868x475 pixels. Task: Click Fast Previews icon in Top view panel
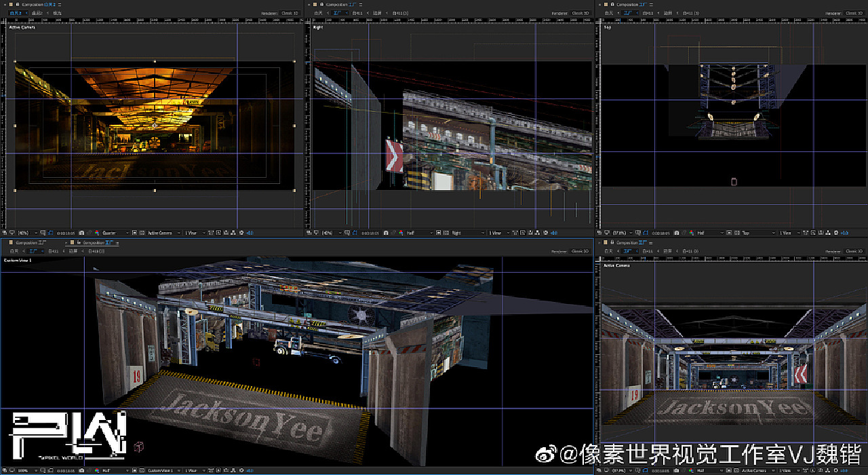click(x=813, y=233)
